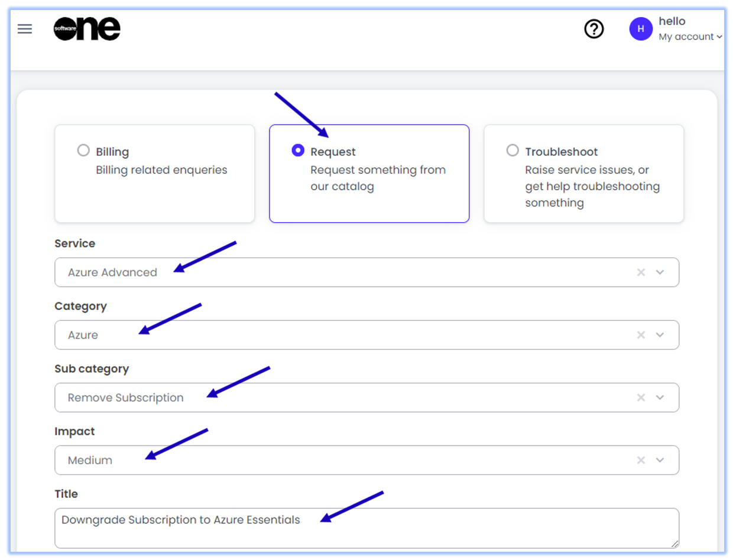The width and height of the screenshot is (733, 560).
Task: Open the My account menu
Action: [x=690, y=37]
